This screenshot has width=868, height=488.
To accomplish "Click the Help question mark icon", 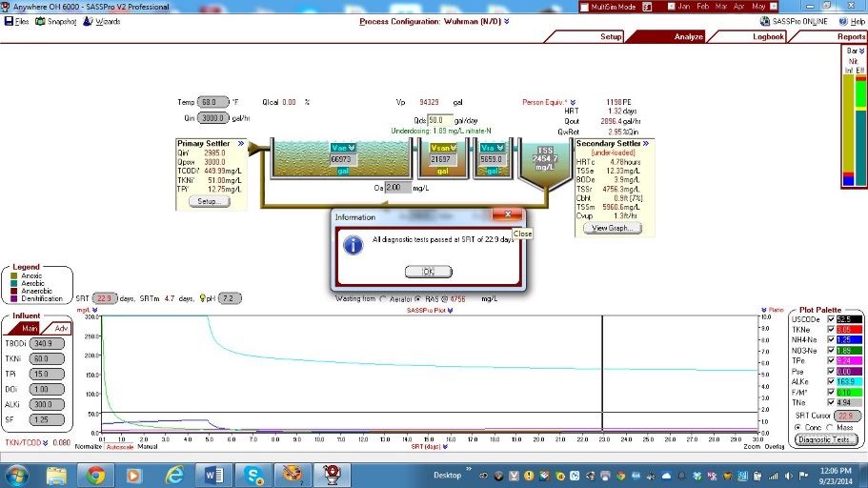I will coord(842,21).
